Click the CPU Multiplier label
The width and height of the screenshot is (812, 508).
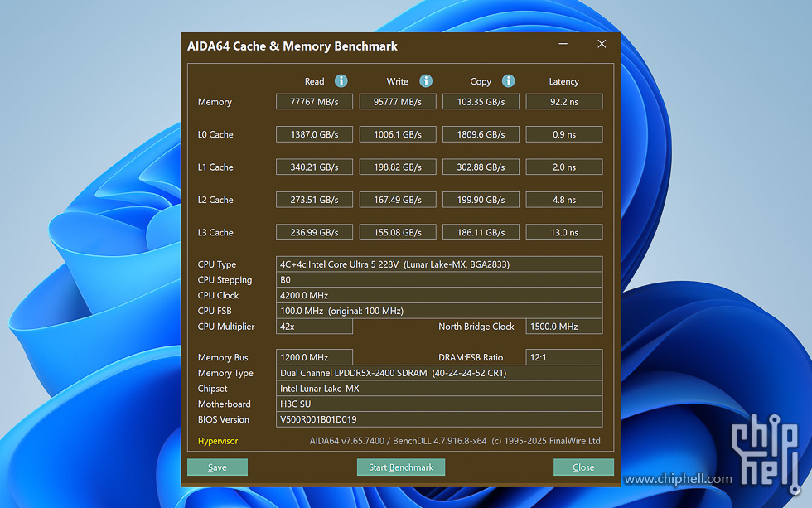point(226,327)
